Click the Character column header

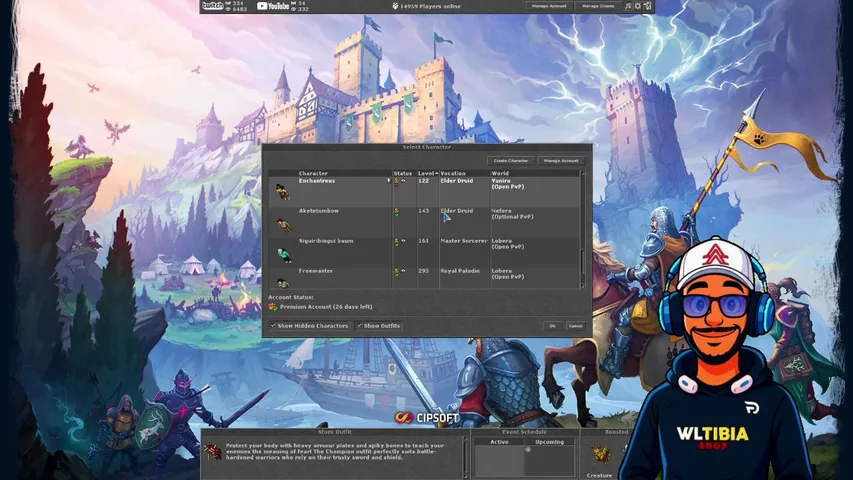pyautogui.click(x=331, y=173)
